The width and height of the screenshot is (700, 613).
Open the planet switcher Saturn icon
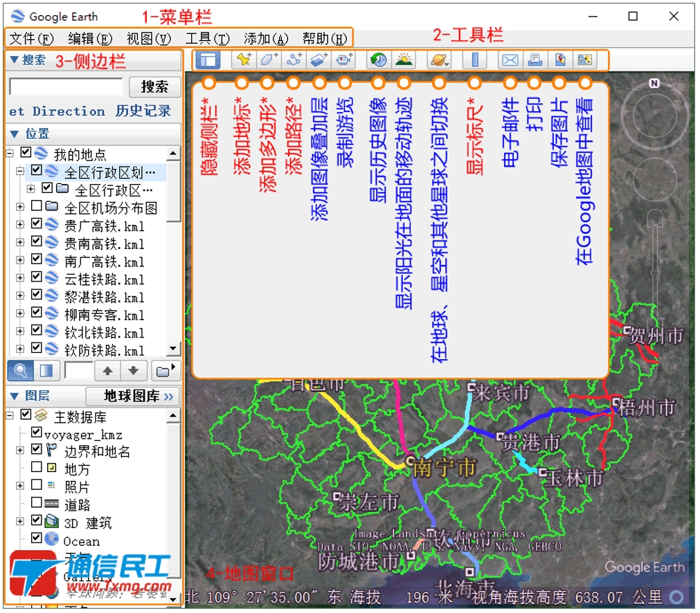point(439,60)
